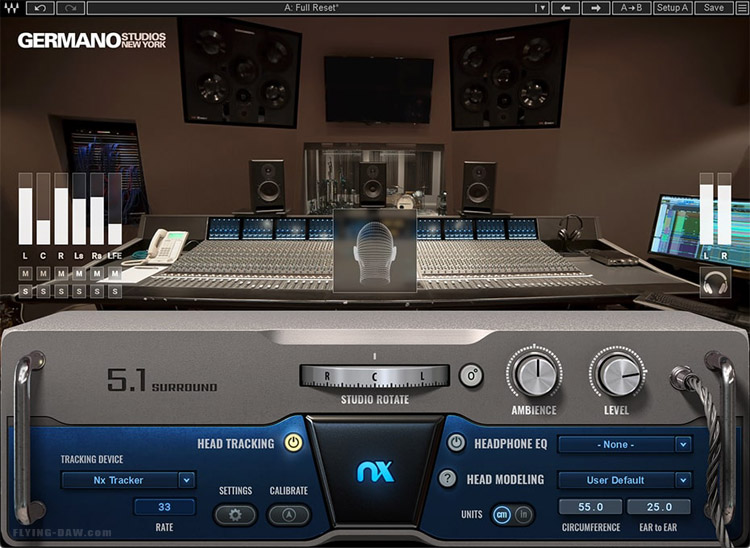Click Ear to Ear value 25.0

tap(659, 507)
